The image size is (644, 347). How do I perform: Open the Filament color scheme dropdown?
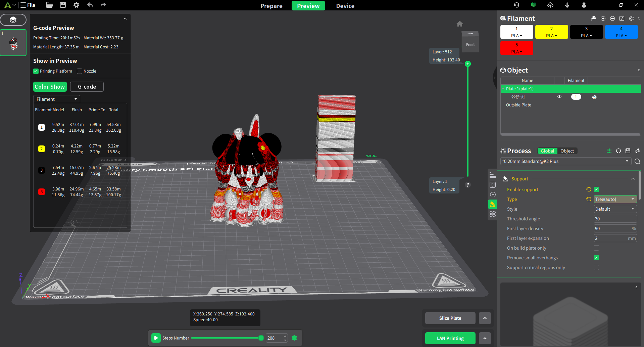point(56,99)
